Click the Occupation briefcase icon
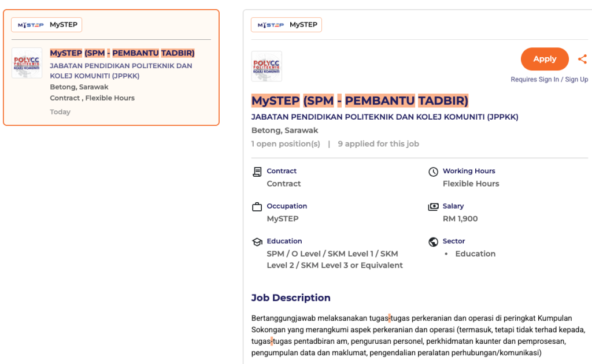 [257, 207]
